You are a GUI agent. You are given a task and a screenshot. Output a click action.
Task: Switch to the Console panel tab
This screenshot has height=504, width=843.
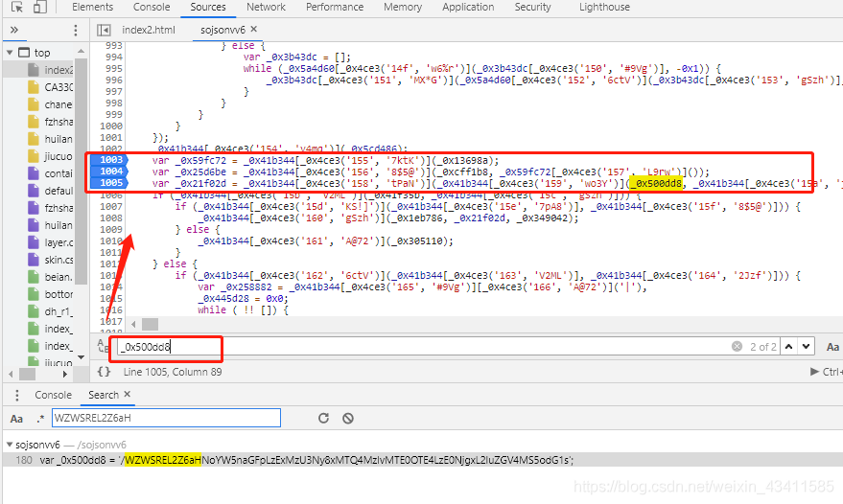coord(152,7)
